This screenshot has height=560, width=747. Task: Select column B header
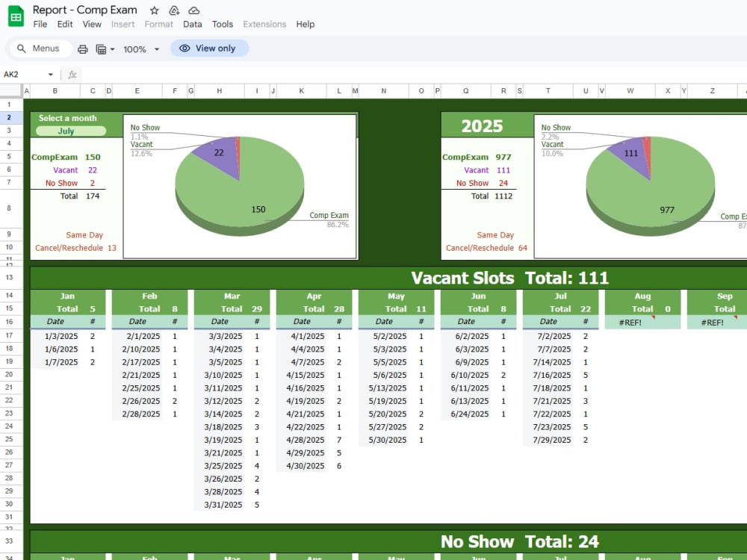pos(55,90)
